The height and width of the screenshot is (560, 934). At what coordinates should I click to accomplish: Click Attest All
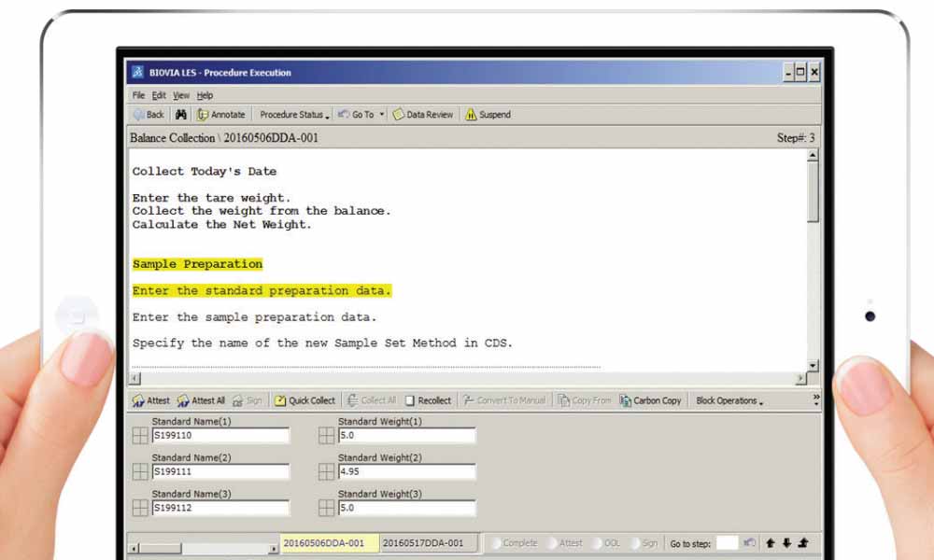(x=201, y=400)
